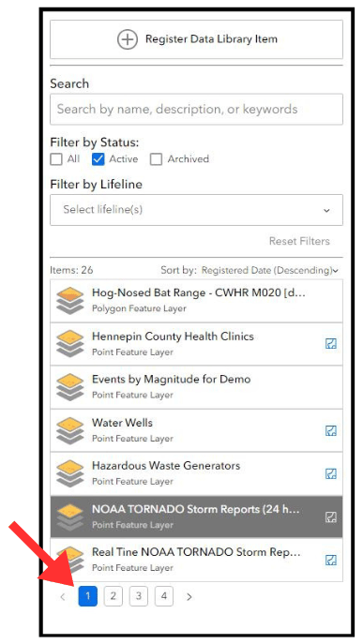The image size is (363, 644).
Task: Select Hazardous Waste Generators item
Action: coord(196,474)
